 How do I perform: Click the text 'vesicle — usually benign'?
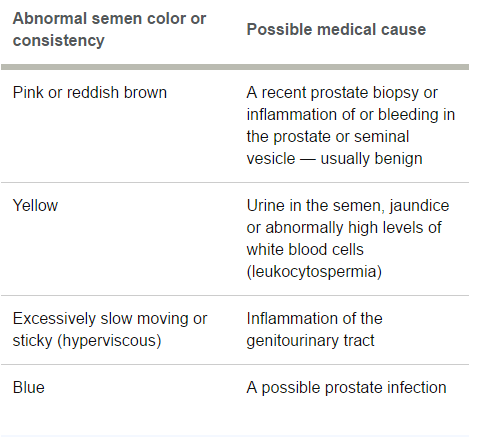tap(334, 158)
